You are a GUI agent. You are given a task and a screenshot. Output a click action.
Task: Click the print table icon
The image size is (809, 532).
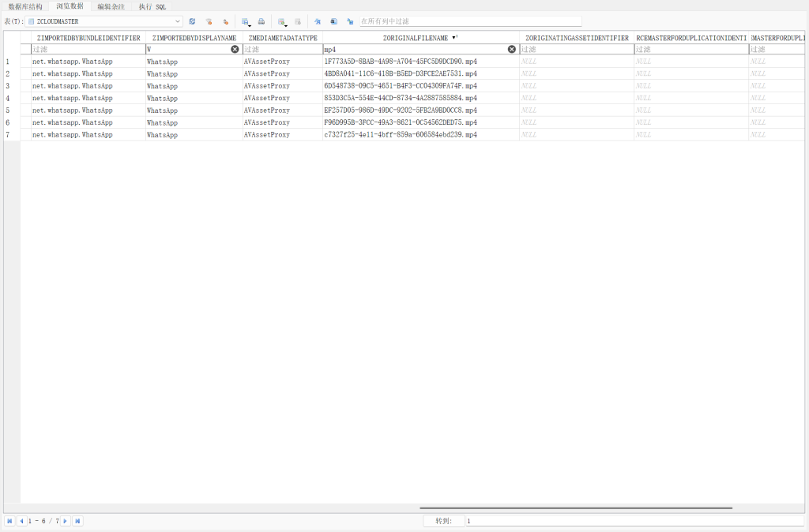click(x=262, y=21)
